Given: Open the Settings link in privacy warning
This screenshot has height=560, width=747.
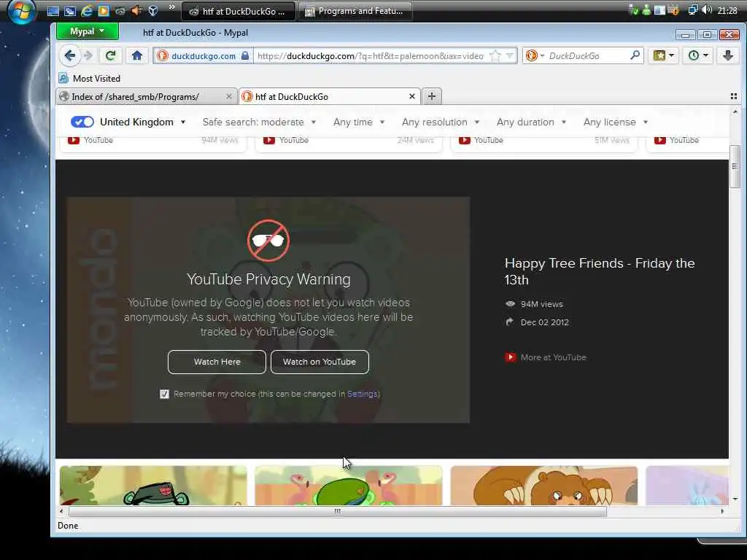Looking at the screenshot, I should coord(362,394).
